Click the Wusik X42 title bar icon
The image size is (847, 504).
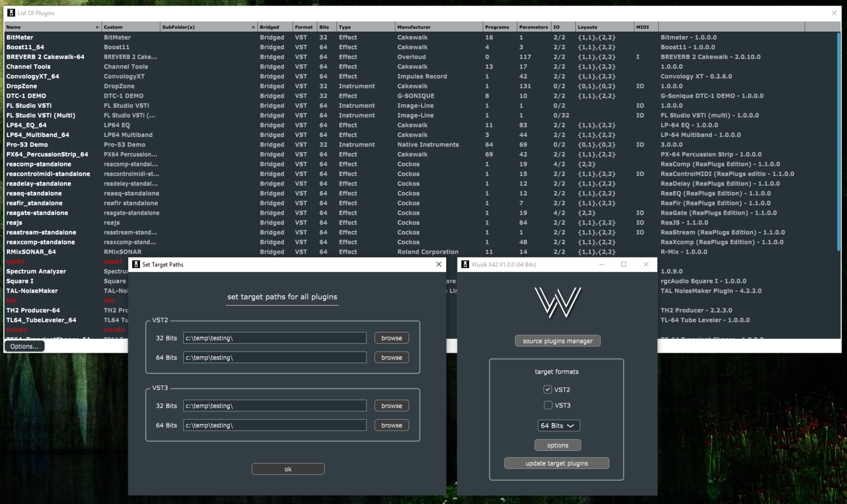pyautogui.click(x=465, y=264)
